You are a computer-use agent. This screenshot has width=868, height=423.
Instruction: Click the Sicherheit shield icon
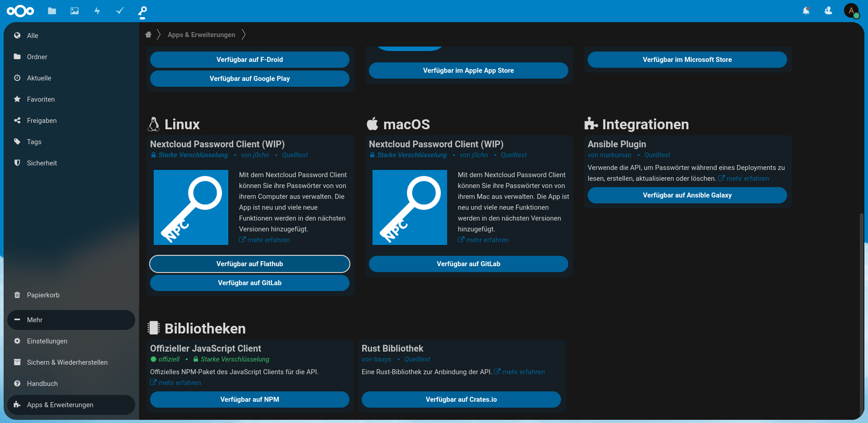tap(17, 163)
